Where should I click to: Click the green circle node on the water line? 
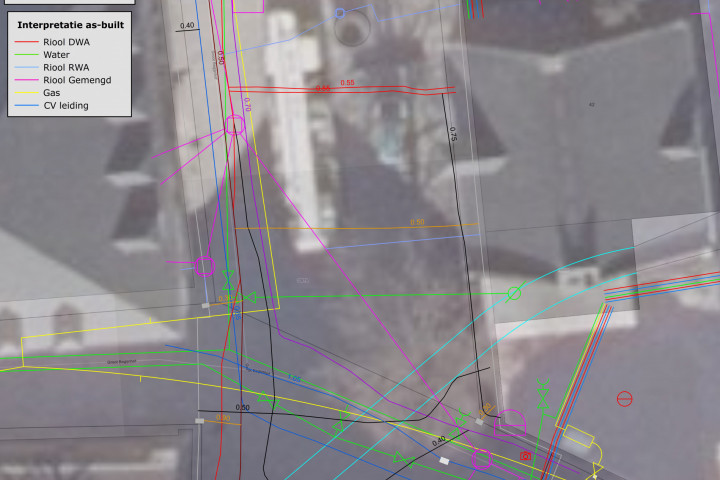click(x=514, y=293)
